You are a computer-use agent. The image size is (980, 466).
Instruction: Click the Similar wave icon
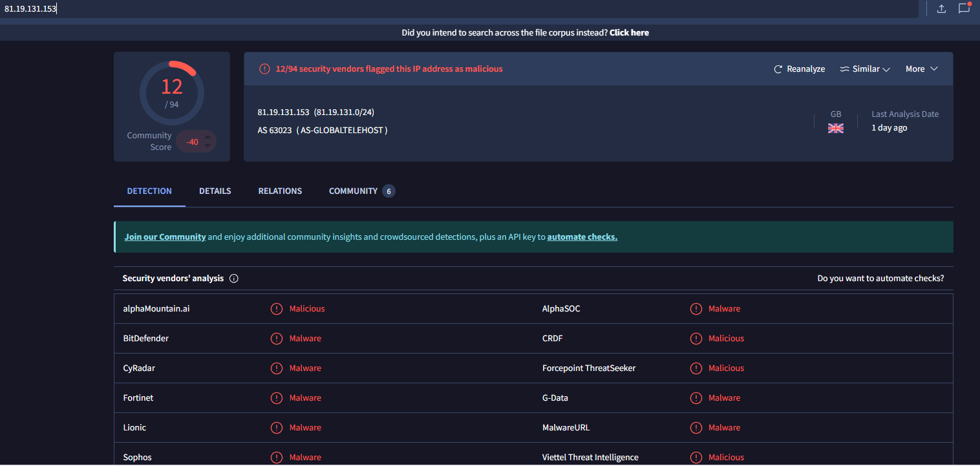[x=844, y=69]
